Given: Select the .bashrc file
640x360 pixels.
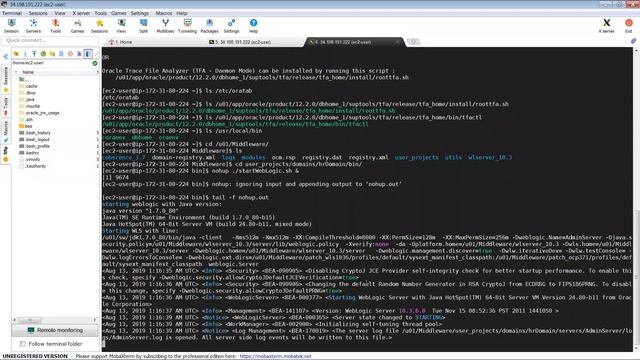Looking at the screenshot, I should point(29,153).
